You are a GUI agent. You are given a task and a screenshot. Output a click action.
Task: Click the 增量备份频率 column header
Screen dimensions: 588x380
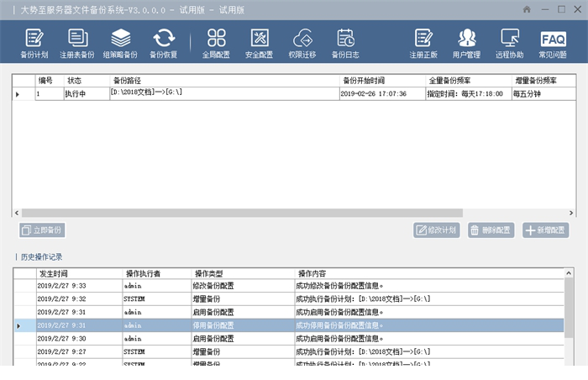pos(543,81)
